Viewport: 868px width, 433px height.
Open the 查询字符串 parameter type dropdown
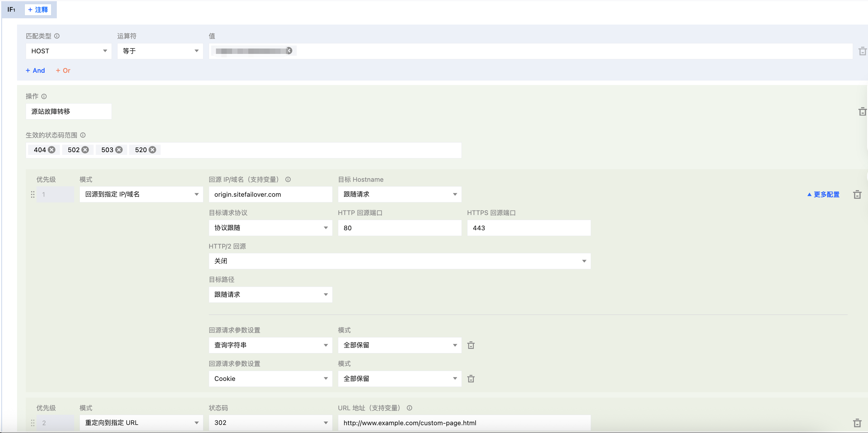pyautogui.click(x=271, y=345)
